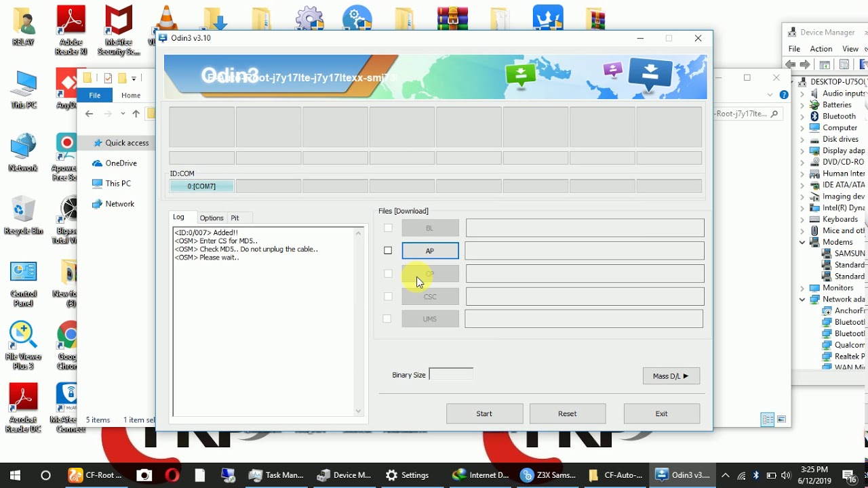
Task: Open the Home tab in File Explorer
Action: (131, 96)
